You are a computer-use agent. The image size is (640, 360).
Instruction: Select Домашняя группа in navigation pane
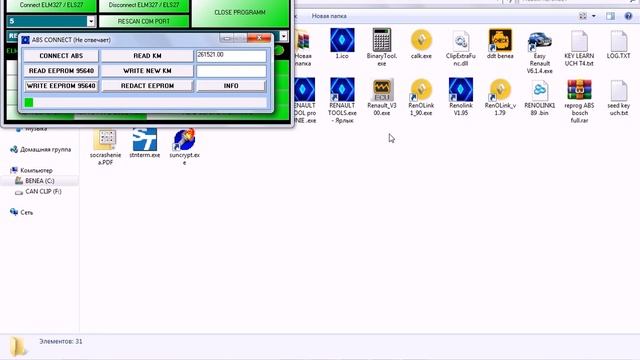[45, 149]
